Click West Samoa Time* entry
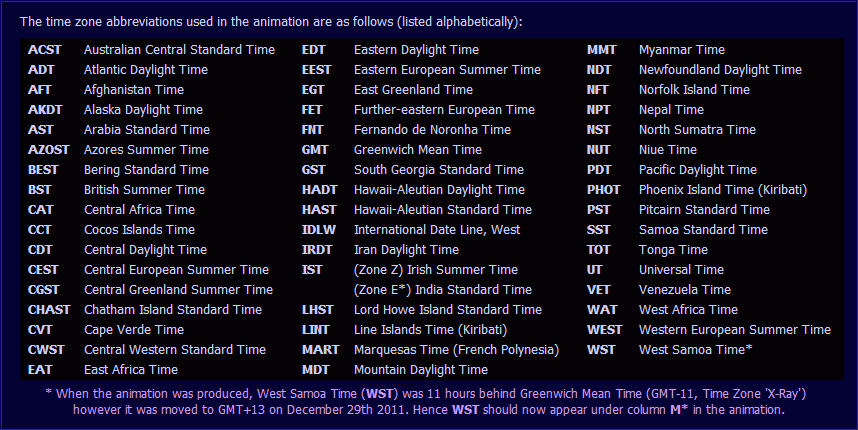The width and height of the screenshot is (858, 430). tap(695, 350)
